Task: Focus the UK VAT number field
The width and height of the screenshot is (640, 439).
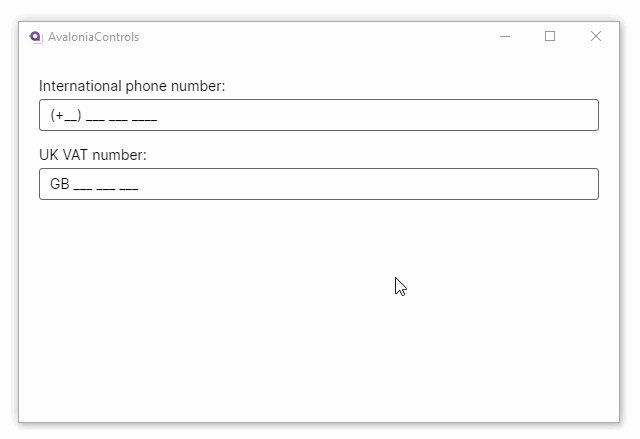Action: (x=318, y=184)
